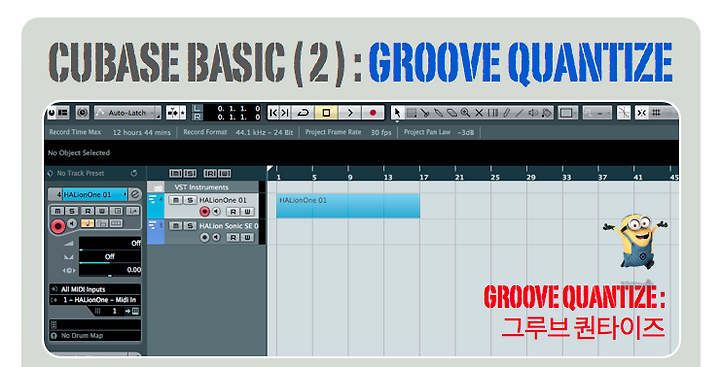Click the Record transport button
The height and width of the screenshot is (367, 720).
373,113
